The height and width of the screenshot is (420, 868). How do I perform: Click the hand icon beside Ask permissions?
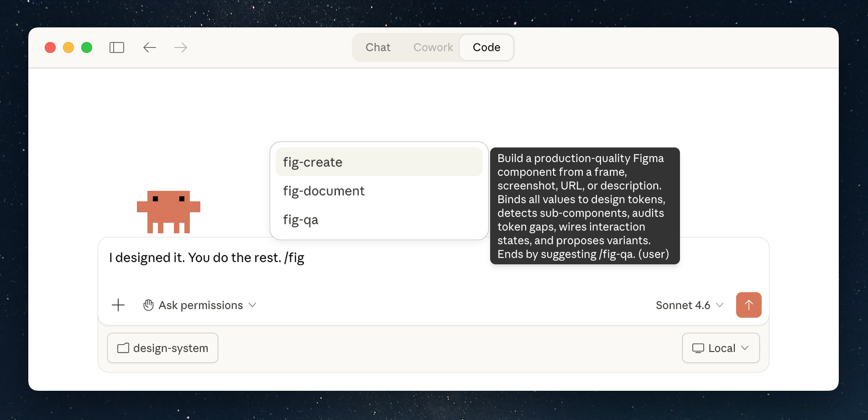click(x=148, y=305)
